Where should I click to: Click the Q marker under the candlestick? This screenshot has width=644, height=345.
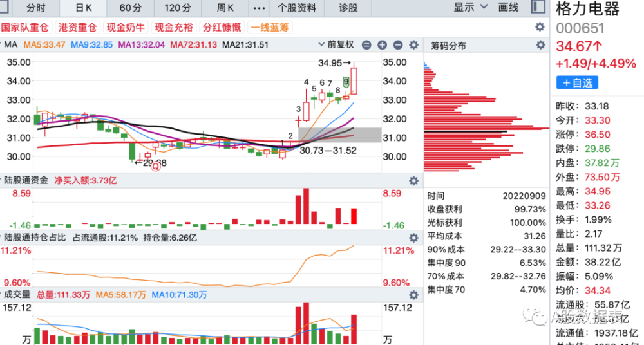pos(156,166)
